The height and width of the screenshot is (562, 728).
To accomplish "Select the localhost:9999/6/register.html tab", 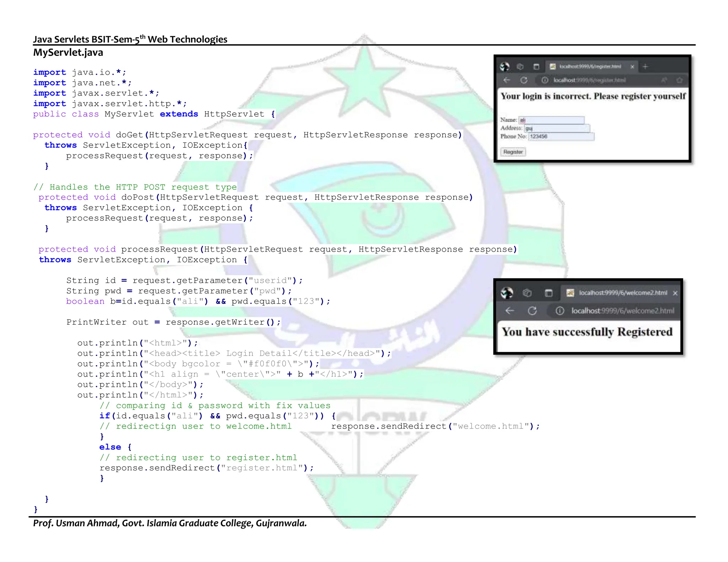I will (x=590, y=66).
